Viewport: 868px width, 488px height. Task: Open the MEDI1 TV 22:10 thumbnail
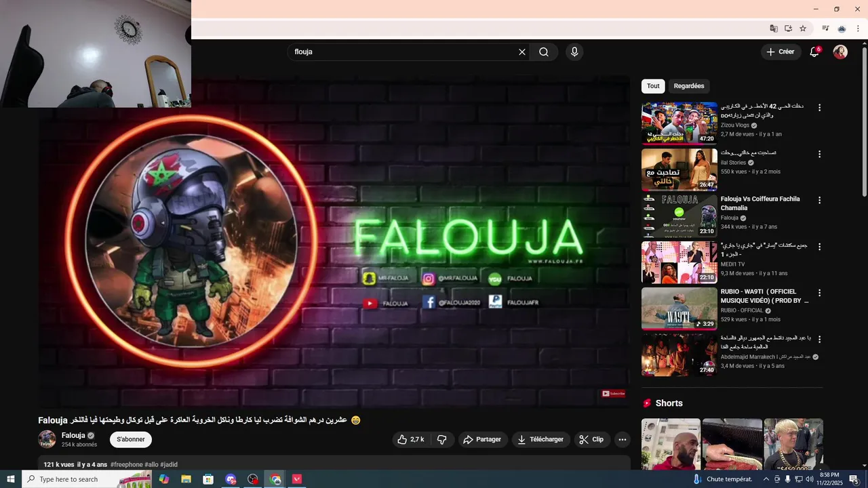[679, 262]
